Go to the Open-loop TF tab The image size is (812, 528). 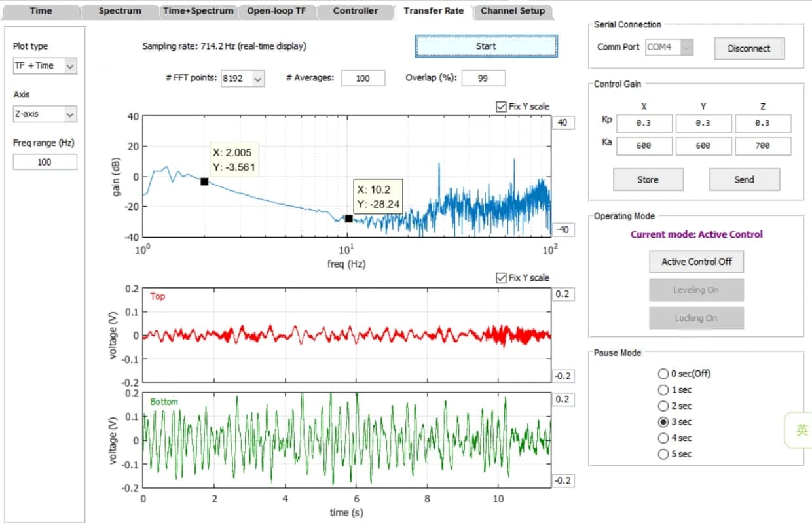tap(277, 11)
